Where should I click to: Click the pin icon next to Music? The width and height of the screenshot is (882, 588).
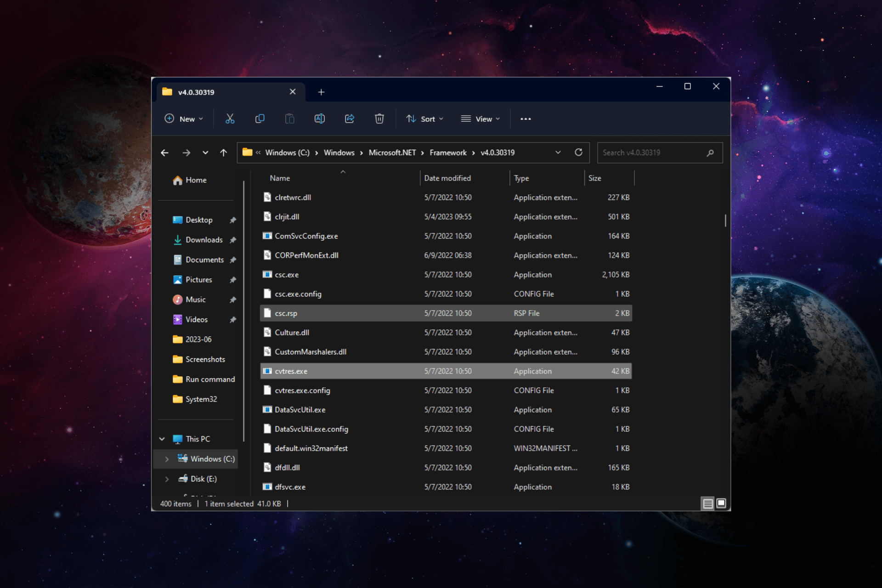233,300
